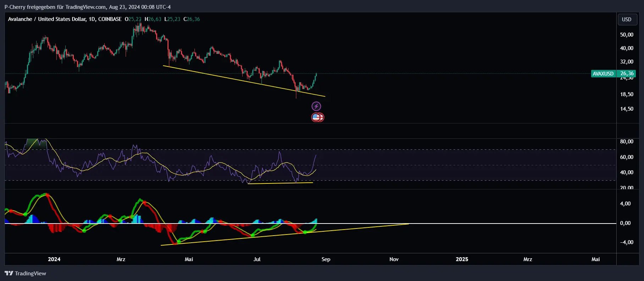
Task: Click the current price tag 26,36
Action: (627, 73)
